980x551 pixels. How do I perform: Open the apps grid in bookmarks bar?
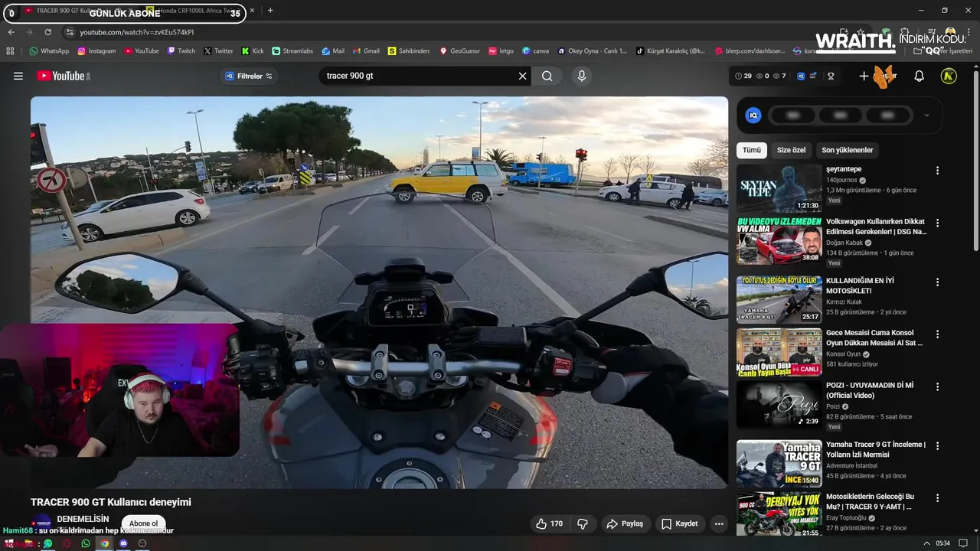point(10,51)
